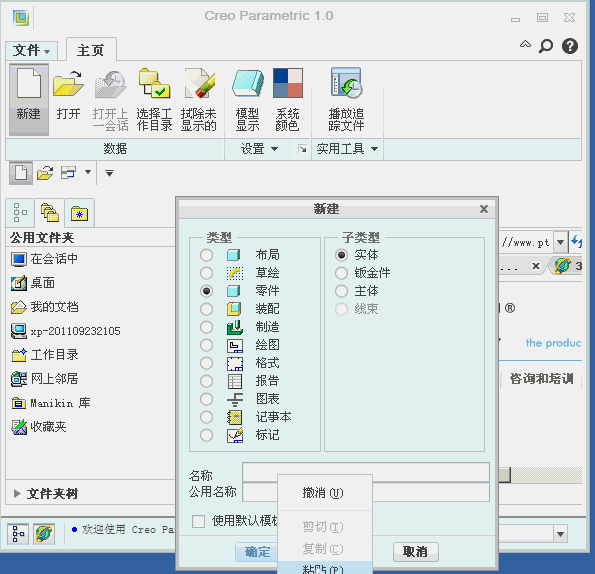Open 工作目录 folder
595x574 pixels.
(44, 355)
